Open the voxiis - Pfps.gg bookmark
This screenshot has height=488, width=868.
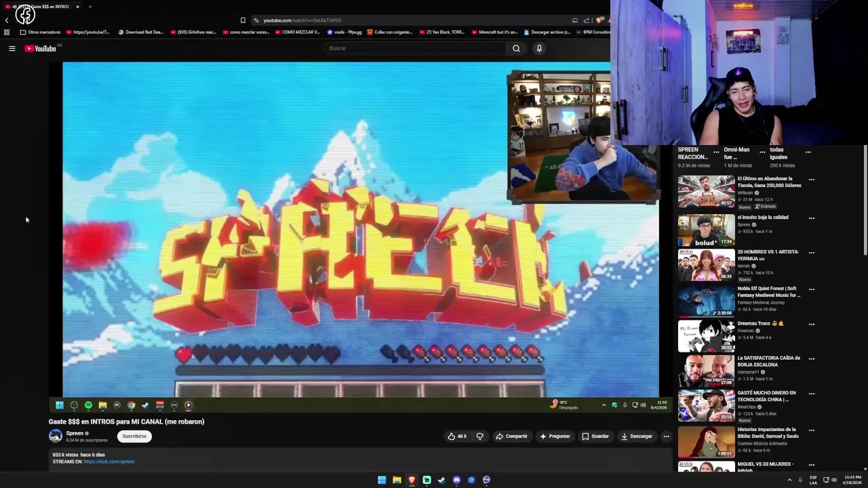344,32
